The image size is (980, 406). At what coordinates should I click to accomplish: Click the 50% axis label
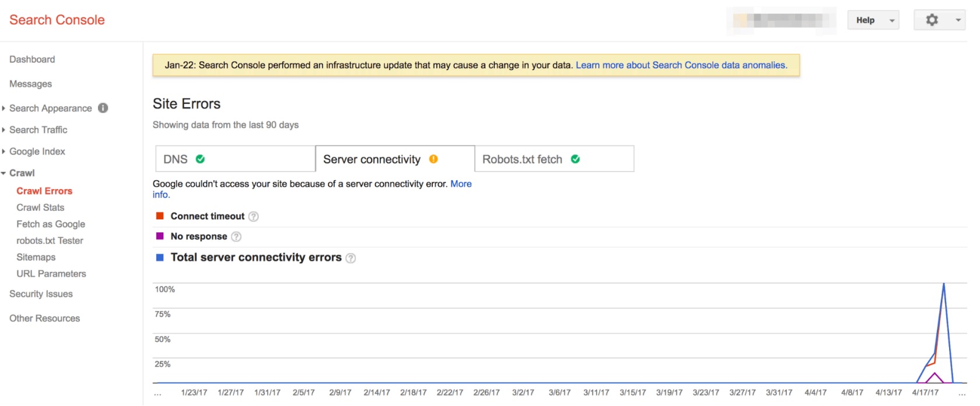click(x=163, y=339)
